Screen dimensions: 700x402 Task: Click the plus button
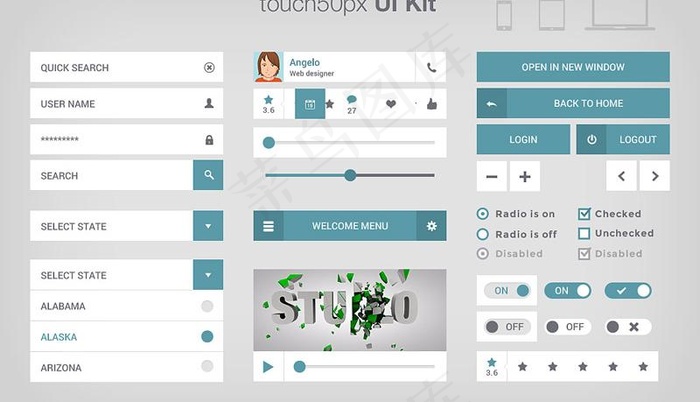[x=525, y=176]
